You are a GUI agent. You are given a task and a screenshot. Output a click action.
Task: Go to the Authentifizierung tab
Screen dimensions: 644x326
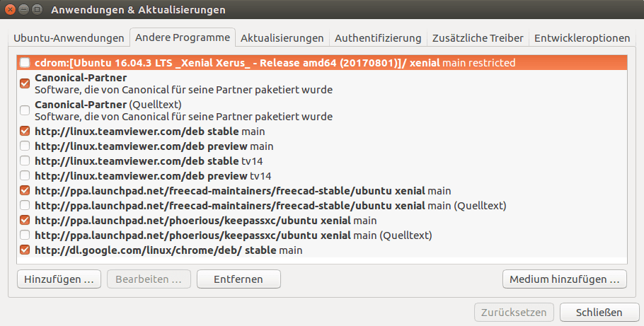click(x=378, y=38)
